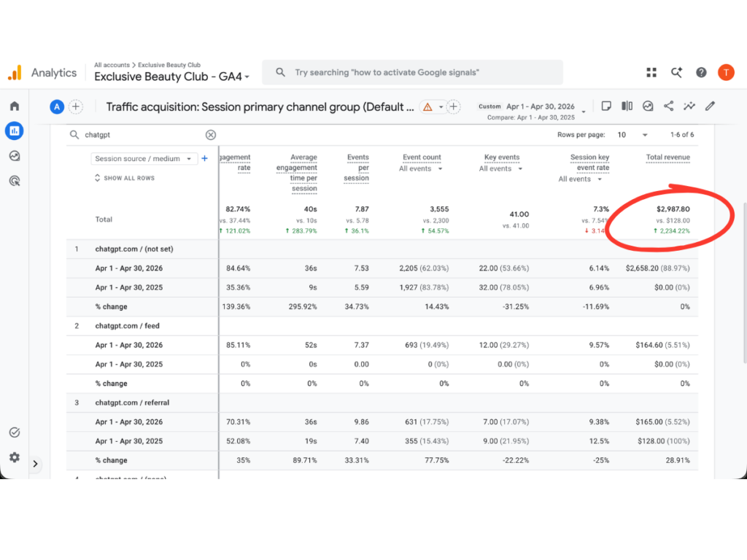Sort by Average engagement time per session
The width and height of the screenshot is (747, 560).
pos(297,173)
